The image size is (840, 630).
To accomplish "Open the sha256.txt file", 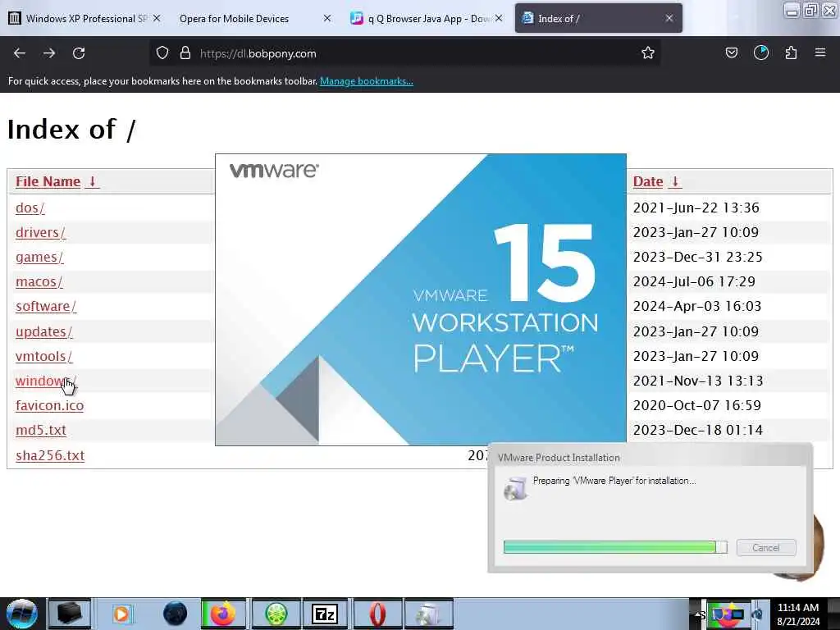I will [x=50, y=455].
